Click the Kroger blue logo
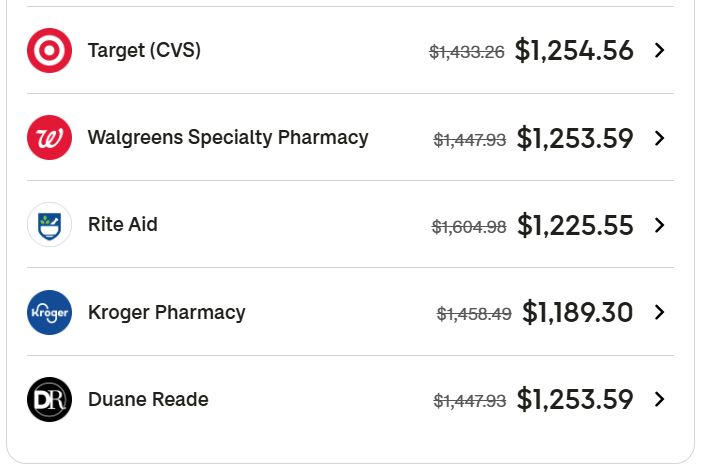Viewport: 702px width, 471px height. pyautogui.click(x=49, y=313)
